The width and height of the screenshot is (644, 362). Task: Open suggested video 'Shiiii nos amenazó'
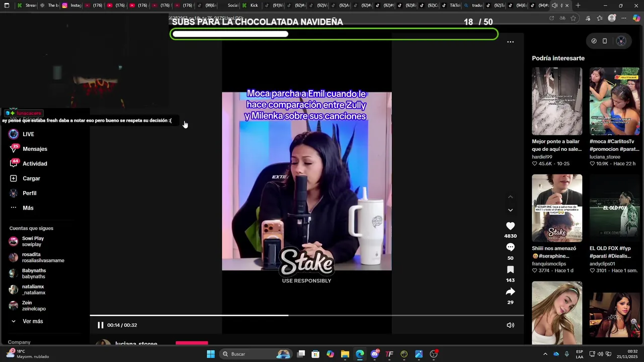point(557,208)
